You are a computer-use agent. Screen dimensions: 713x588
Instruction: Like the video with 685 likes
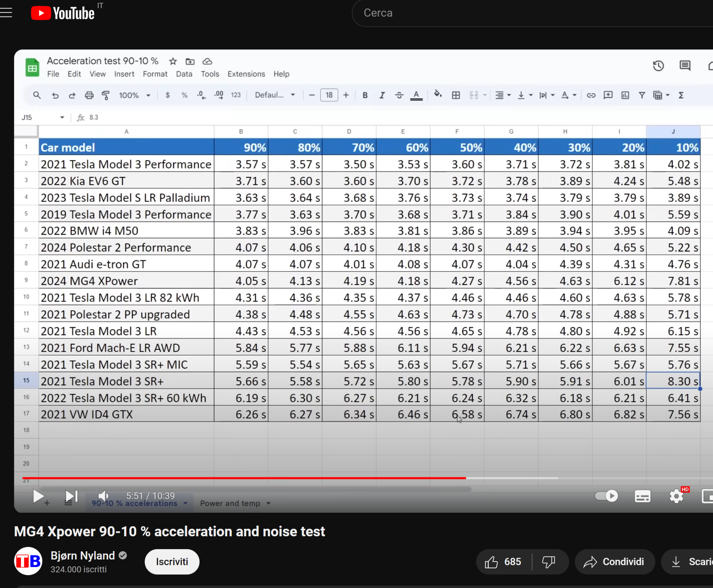[x=503, y=562]
